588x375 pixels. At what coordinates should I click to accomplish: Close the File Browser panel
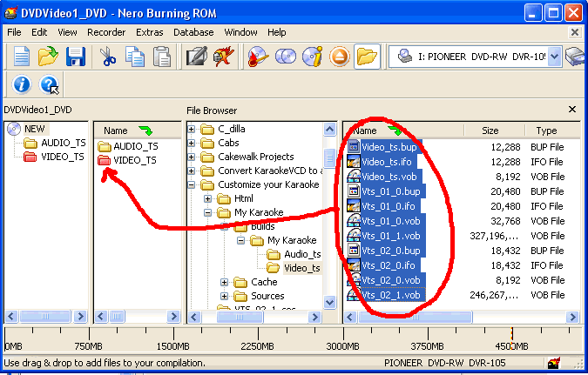(572, 110)
